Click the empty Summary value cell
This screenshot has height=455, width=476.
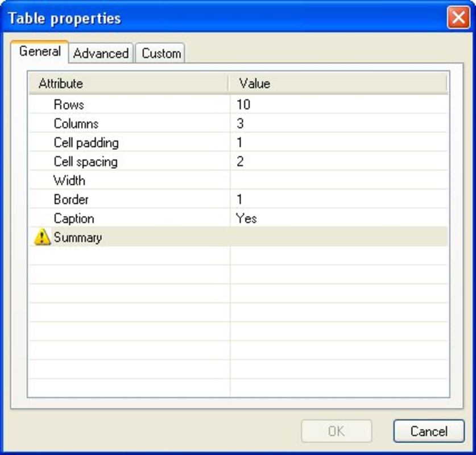pos(339,237)
